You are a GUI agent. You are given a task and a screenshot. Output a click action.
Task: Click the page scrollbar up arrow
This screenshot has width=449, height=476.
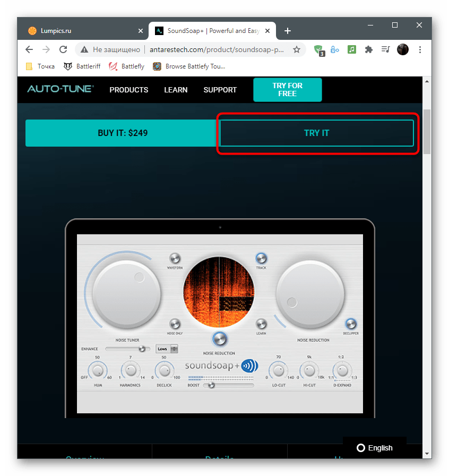point(427,81)
